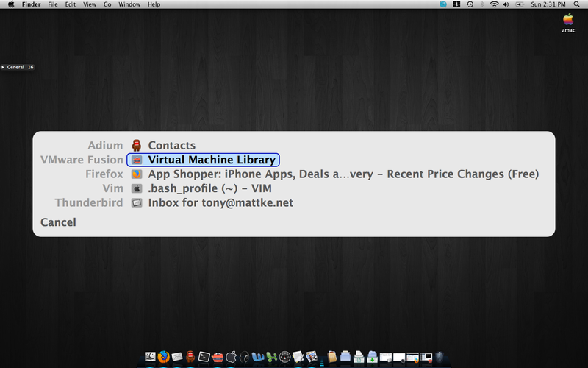Open the paper and pencil Dock icon
Image resolution: width=588 pixels, height=368 pixels.
298,357
